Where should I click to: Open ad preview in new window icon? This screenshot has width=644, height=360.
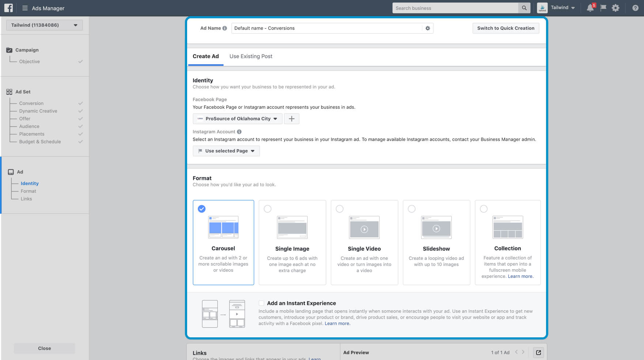pos(538,352)
